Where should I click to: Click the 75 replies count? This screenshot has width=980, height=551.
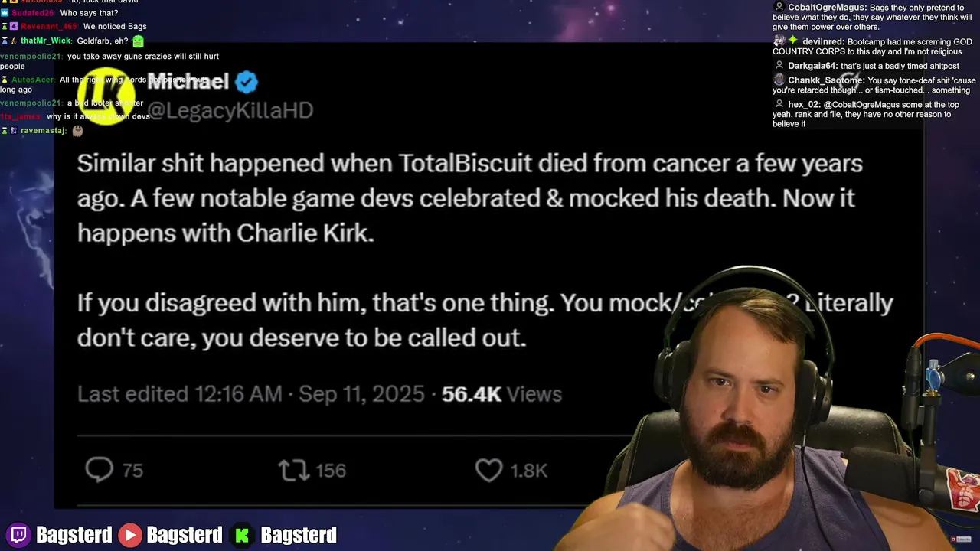point(132,471)
